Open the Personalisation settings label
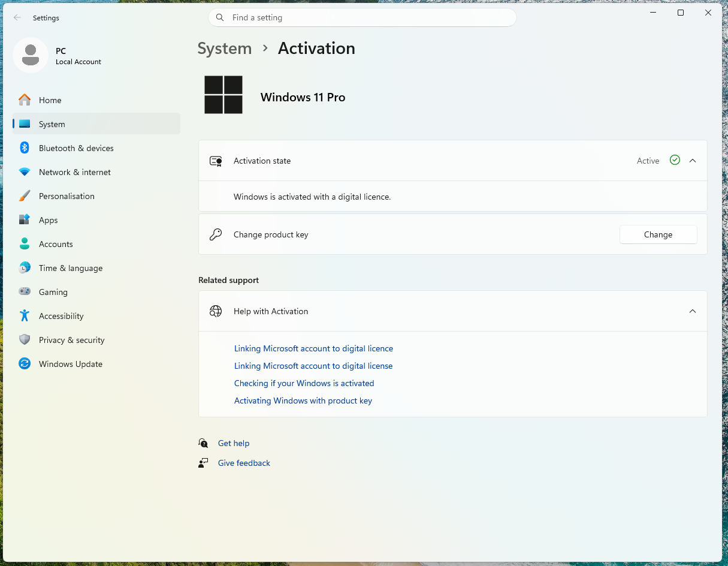Viewport: 728px width, 566px height. pyautogui.click(x=67, y=196)
